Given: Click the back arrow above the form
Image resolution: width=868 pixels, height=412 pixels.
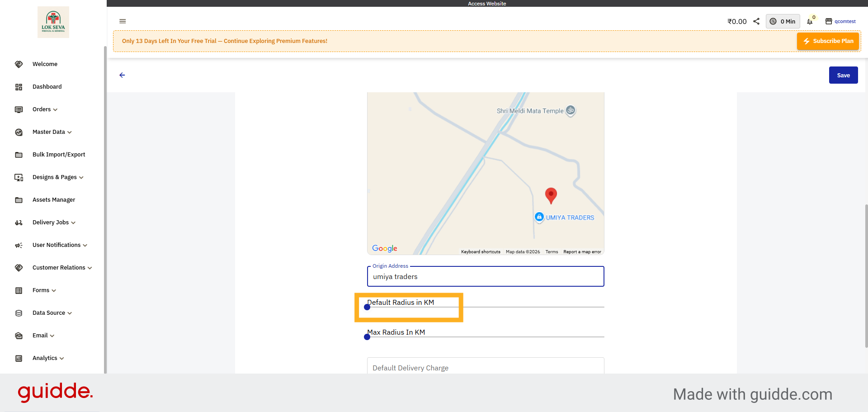Looking at the screenshot, I should (x=122, y=75).
